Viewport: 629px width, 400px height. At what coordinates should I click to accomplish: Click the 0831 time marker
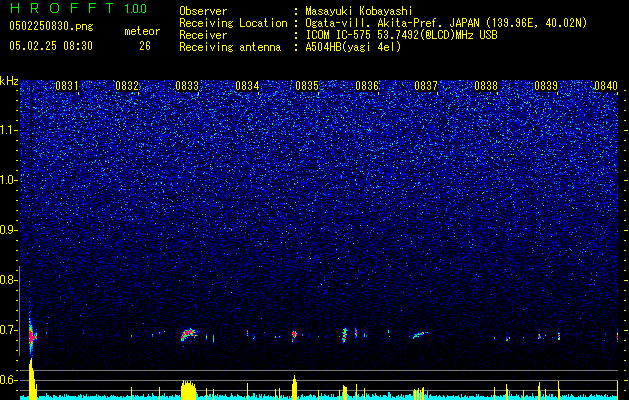tap(67, 86)
